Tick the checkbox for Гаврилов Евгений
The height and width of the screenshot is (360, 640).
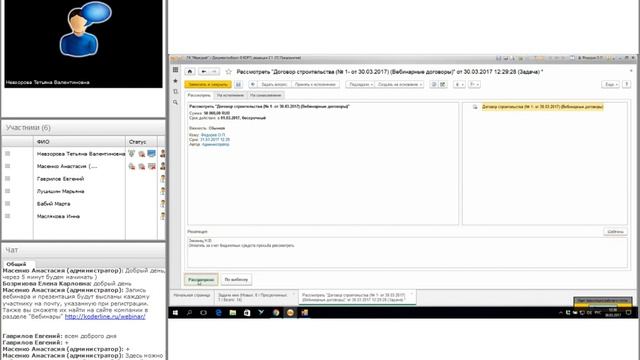pyautogui.click(x=7, y=179)
